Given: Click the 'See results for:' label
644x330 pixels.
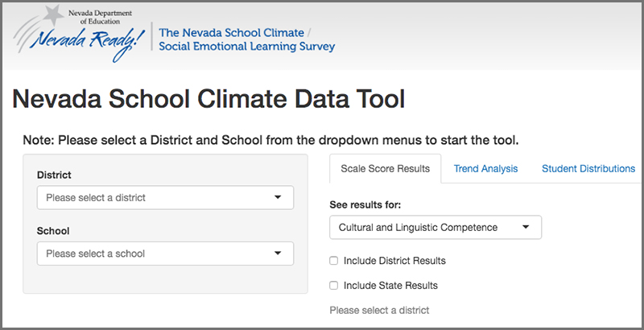Looking at the screenshot, I should [x=365, y=204].
